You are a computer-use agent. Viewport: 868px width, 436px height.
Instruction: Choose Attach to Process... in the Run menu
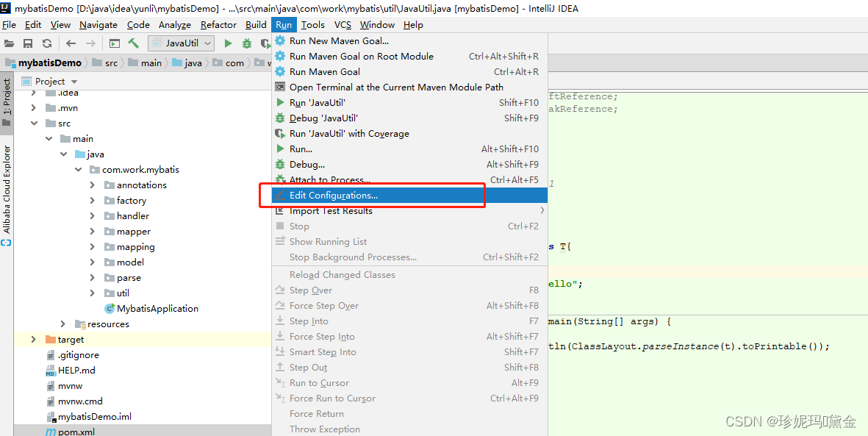(x=409, y=180)
